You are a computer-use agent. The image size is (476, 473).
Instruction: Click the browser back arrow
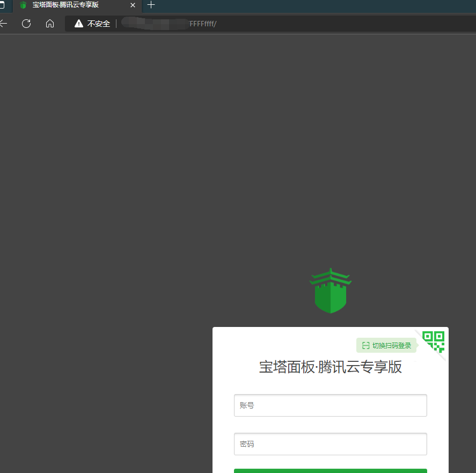[3, 24]
